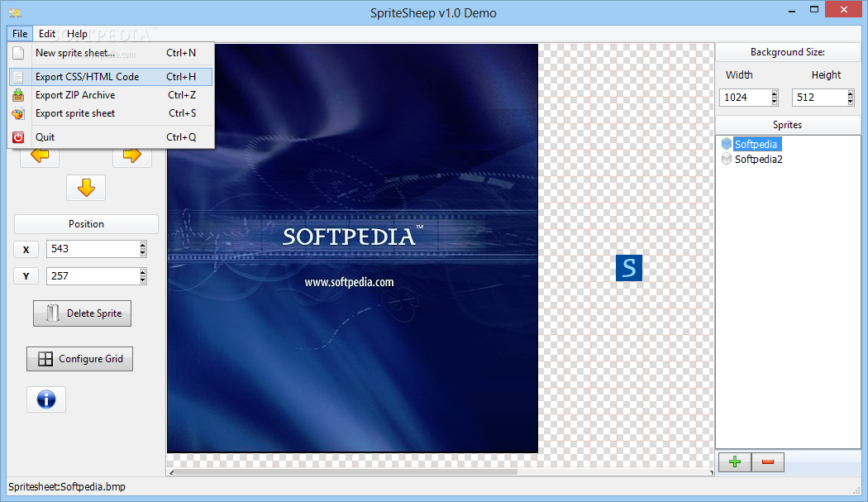Click the Position header button
Screen dimensions: 868x502
click(x=86, y=224)
